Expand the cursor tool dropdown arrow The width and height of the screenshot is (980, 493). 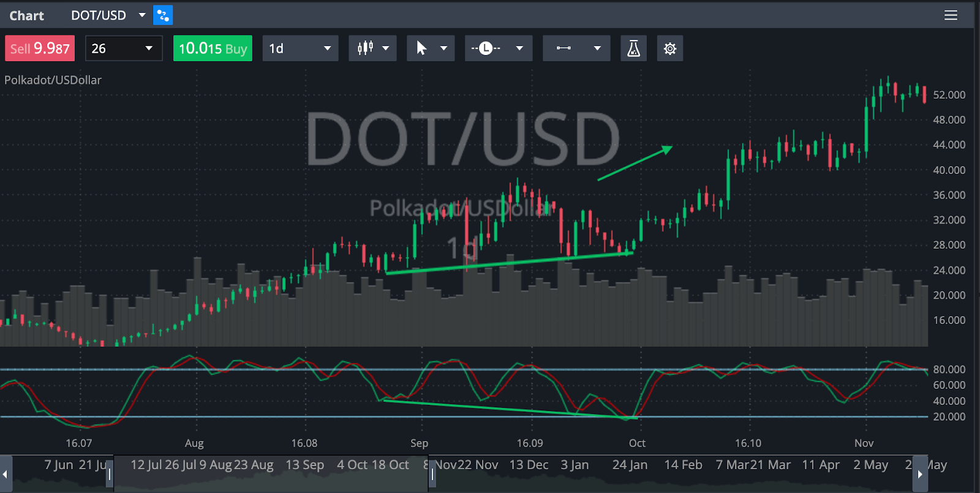(x=443, y=48)
